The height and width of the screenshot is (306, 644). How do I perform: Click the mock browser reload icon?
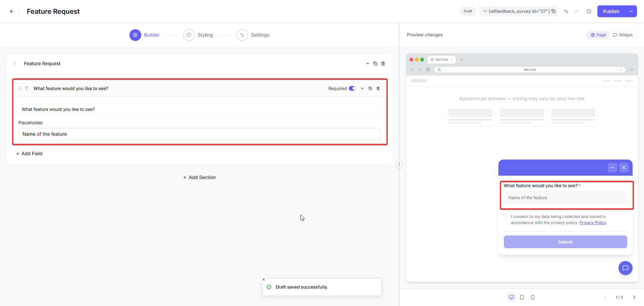click(x=428, y=70)
